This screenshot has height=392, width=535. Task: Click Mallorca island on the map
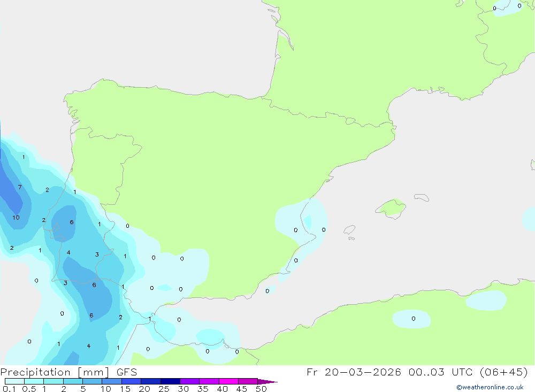[x=391, y=208]
